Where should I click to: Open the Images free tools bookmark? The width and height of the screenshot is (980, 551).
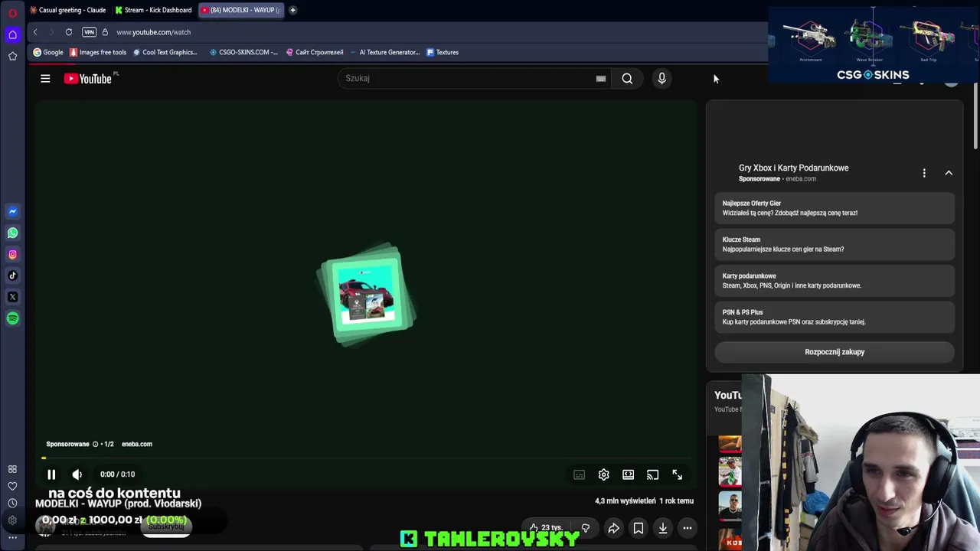(x=98, y=52)
